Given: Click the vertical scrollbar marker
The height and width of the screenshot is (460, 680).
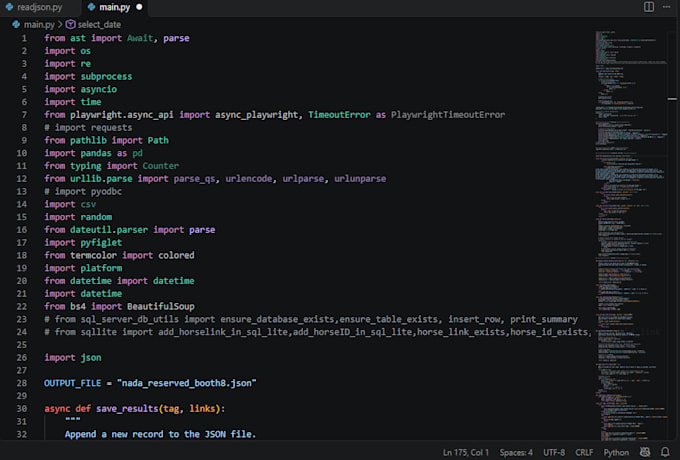Looking at the screenshot, I should click(x=672, y=99).
